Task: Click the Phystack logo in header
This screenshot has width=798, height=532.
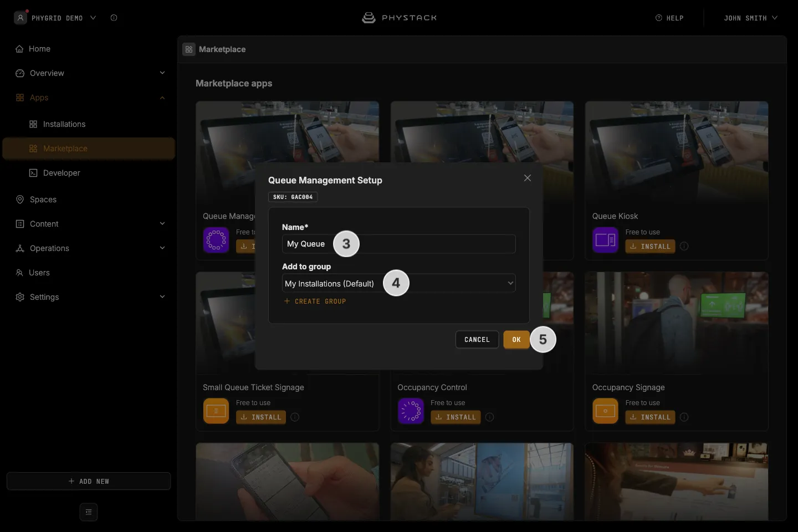Action: pos(399,18)
